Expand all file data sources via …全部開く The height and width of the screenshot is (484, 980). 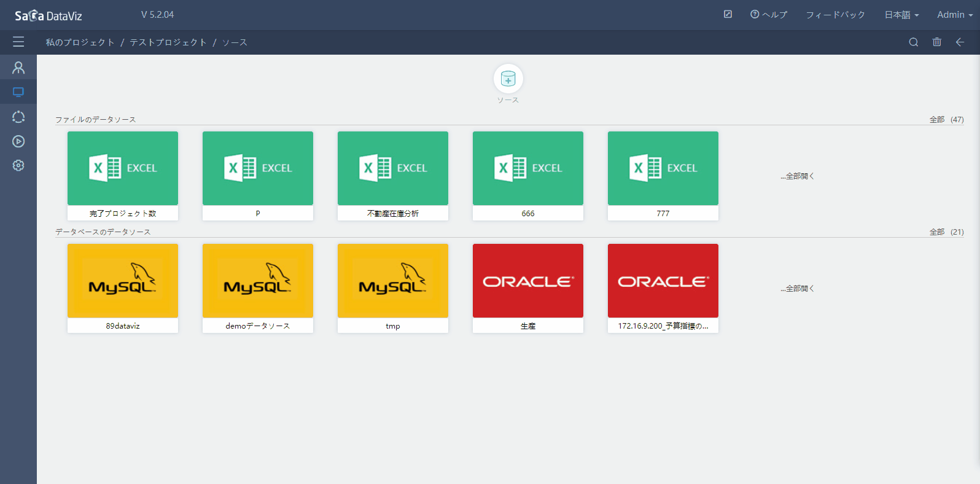(x=797, y=176)
